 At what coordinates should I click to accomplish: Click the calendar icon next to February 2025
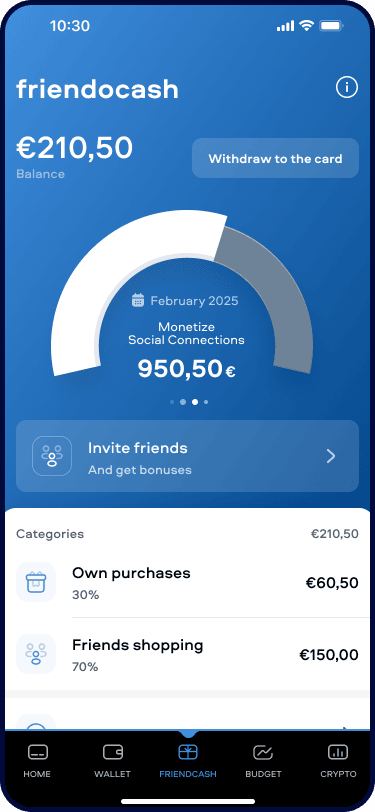(x=138, y=300)
